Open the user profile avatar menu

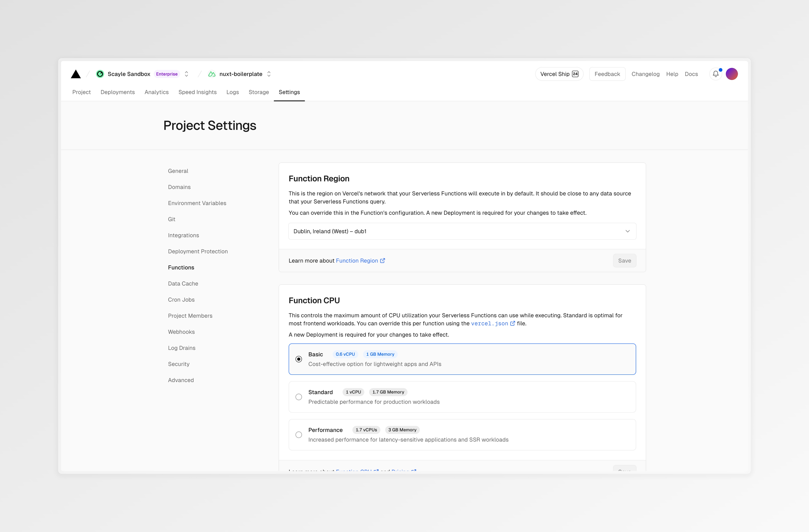[x=732, y=74]
